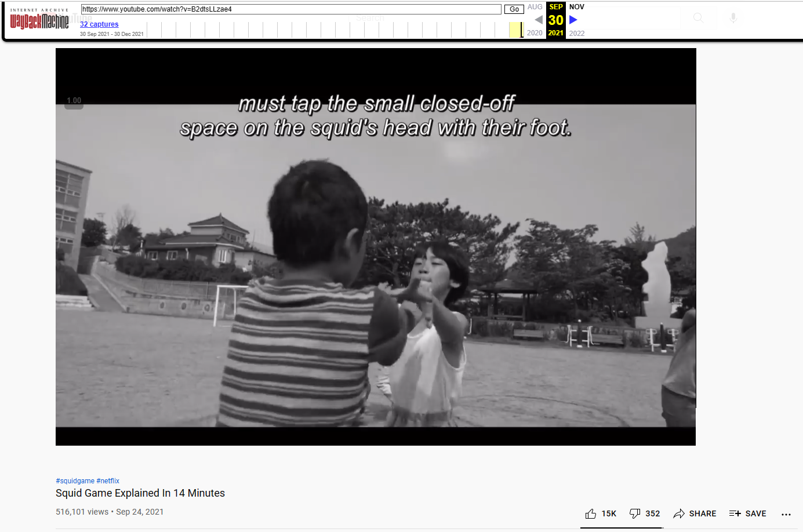Click the Wayback Machine logo
Viewport: 803px width, 532px height.
point(39,20)
